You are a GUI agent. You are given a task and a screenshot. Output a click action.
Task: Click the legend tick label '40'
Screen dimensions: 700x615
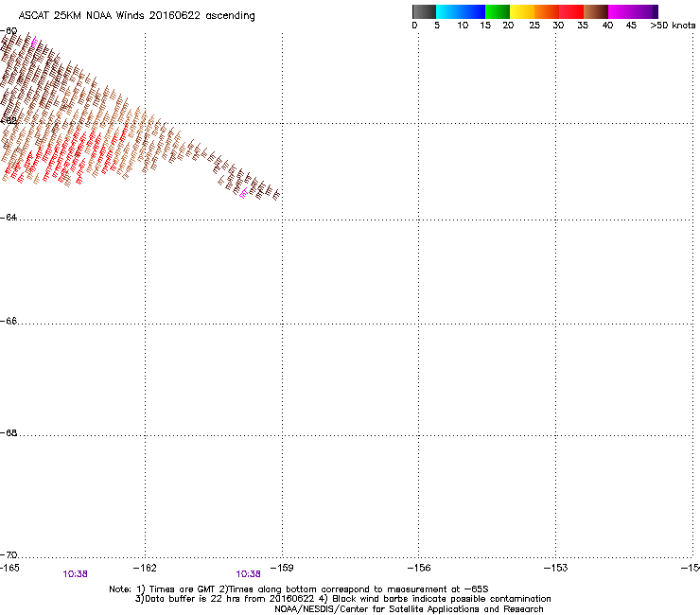(x=607, y=26)
